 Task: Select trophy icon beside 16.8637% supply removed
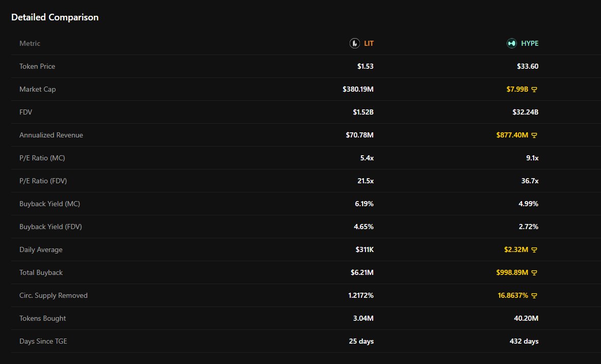534,296
